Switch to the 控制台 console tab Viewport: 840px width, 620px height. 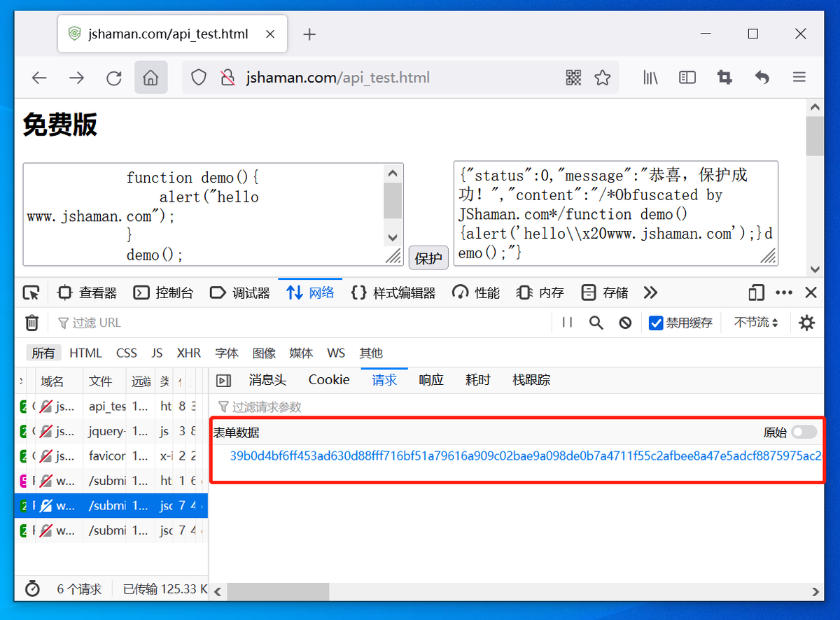tap(164, 293)
